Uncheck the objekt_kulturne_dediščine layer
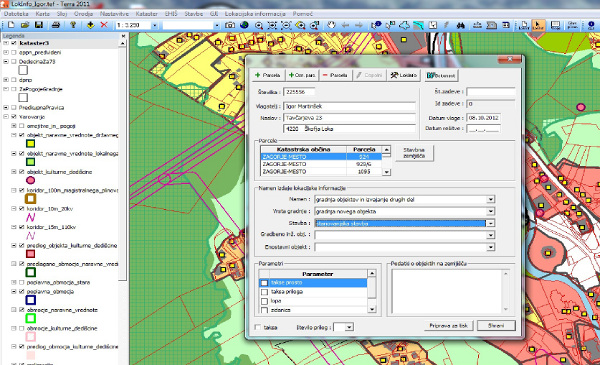The image size is (600, 365). click(x=22, y=172)
